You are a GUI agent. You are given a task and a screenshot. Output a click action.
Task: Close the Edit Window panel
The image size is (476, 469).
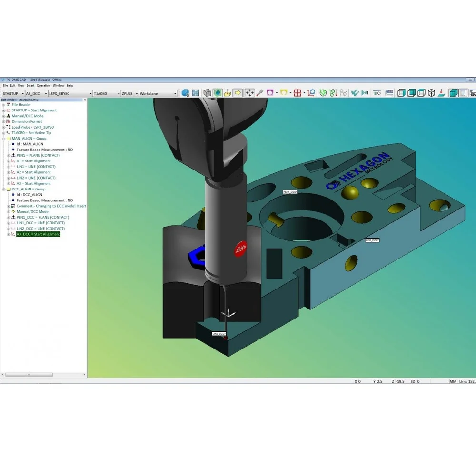tap(84, 100)
